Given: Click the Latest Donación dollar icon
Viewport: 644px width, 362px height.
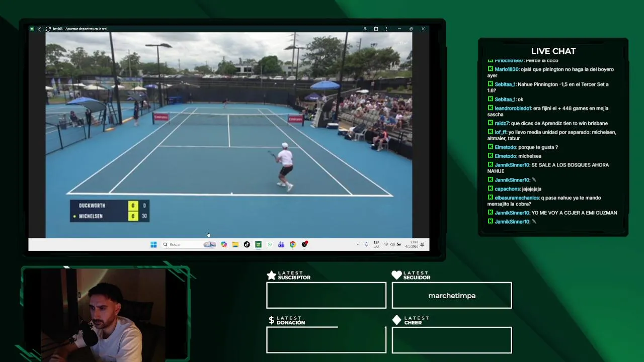Looking at the screenshot, I should tap(271, 320).
